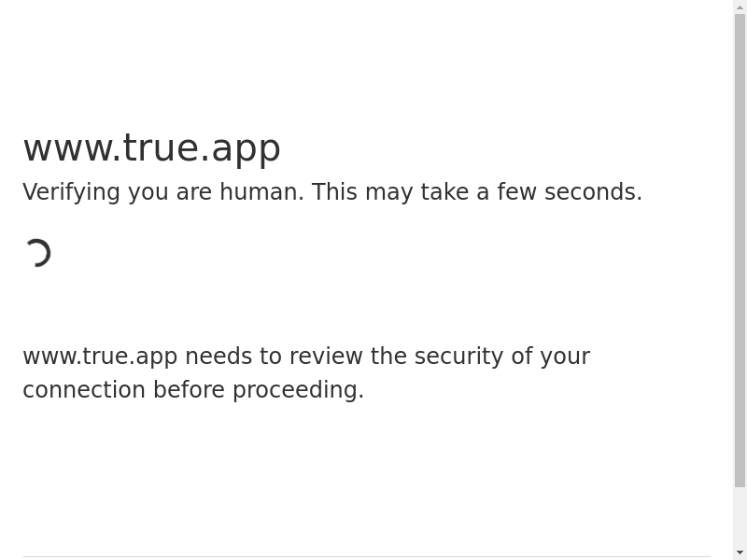The width and height of the screenshot is (747, 560).
Task: Click the word proceeding in the last line
Action: [x=296, y=390]
